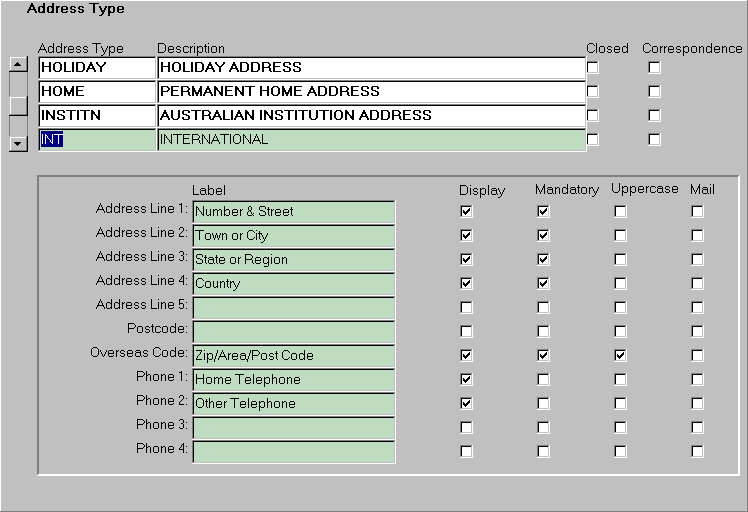
Task: Check Display checkbox for Postcode
Action: click(x=466, y=332)
